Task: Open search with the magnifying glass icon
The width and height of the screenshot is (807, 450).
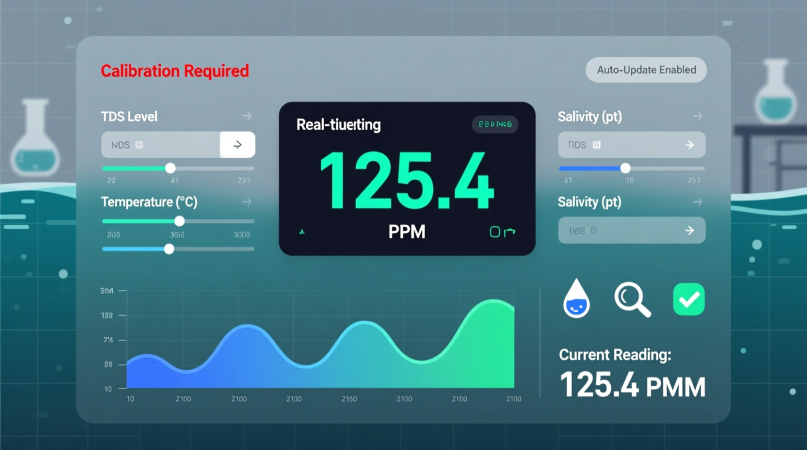Action: point(632,299)
